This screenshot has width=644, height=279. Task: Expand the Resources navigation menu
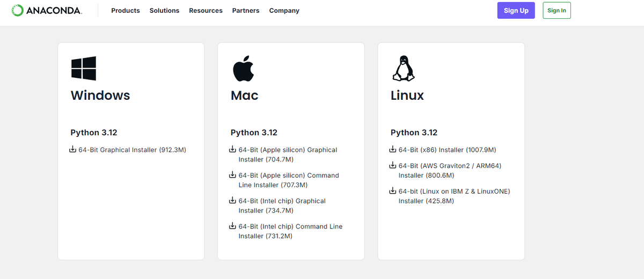coord(206,11)
